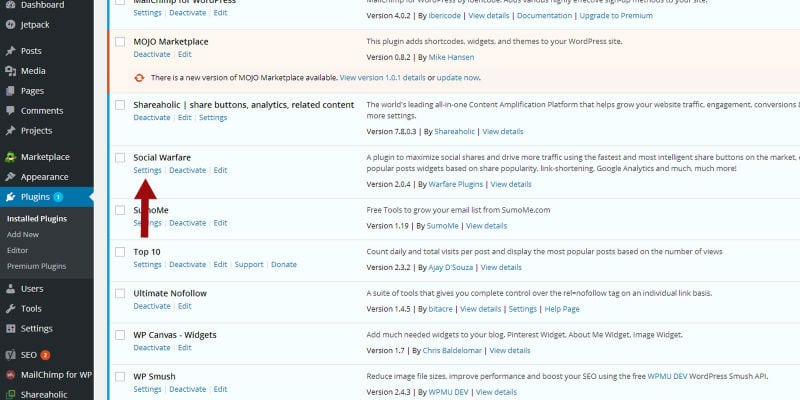Screen dimensions: 800x400
Task: Click the Media icon in sidebar
Action: pos(10,70)
